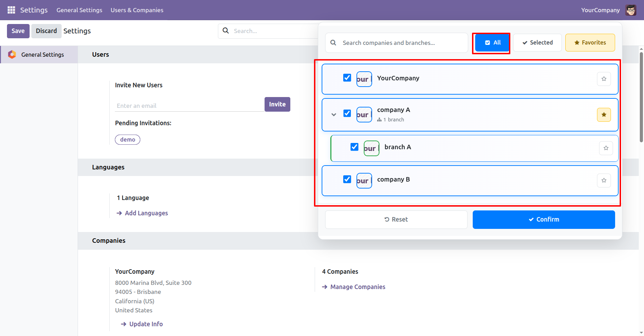Screen dimensions: 644x336
Task: Open the Users & Companies menu
Action: click(137, 10)
